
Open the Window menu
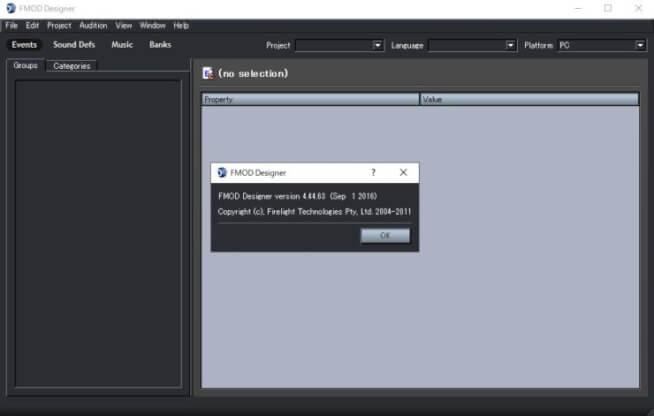(x=152, y=25)
